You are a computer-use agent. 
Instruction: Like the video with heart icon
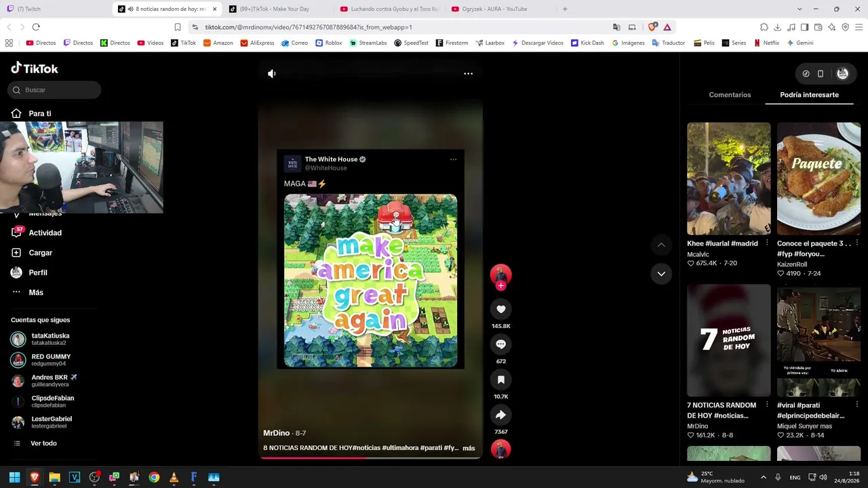tap(500, 310)
